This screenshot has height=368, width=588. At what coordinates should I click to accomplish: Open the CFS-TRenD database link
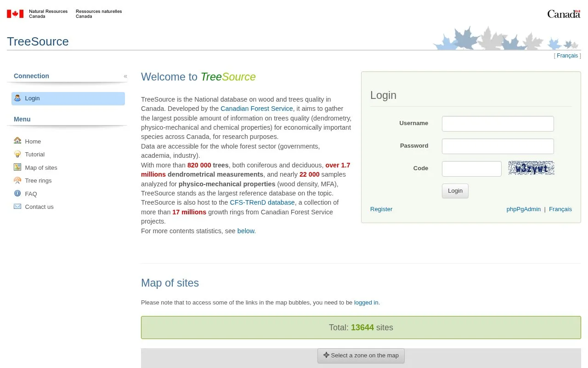[262, 202]
